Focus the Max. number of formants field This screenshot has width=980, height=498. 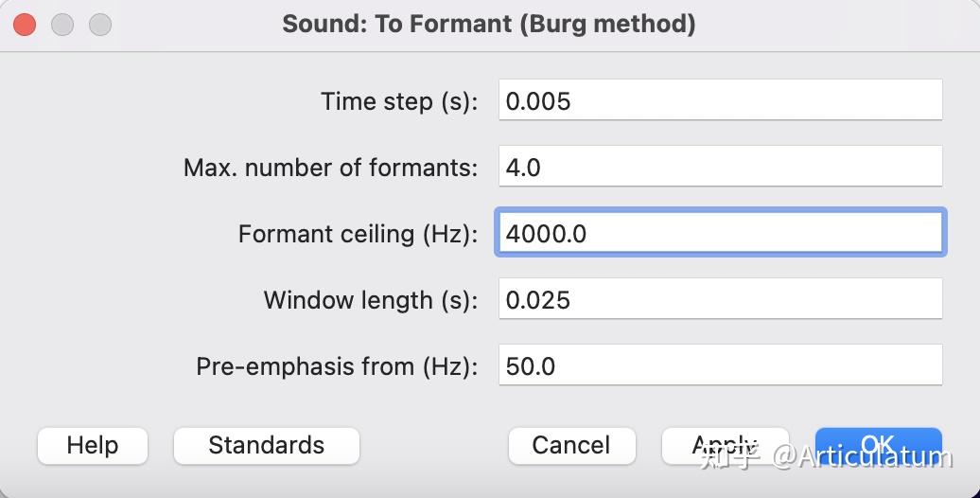(720, 167)
